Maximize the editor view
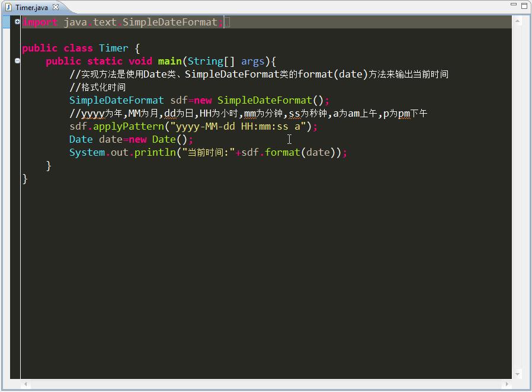Viewport: 532px width, 392px height. click(524, 6)
